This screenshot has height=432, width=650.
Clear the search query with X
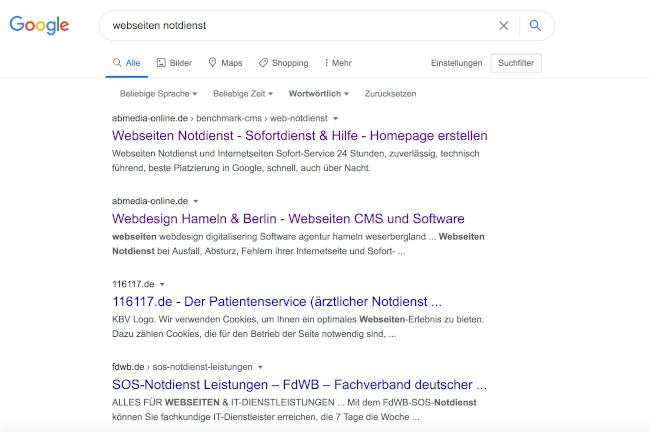(x=503, y=26)
